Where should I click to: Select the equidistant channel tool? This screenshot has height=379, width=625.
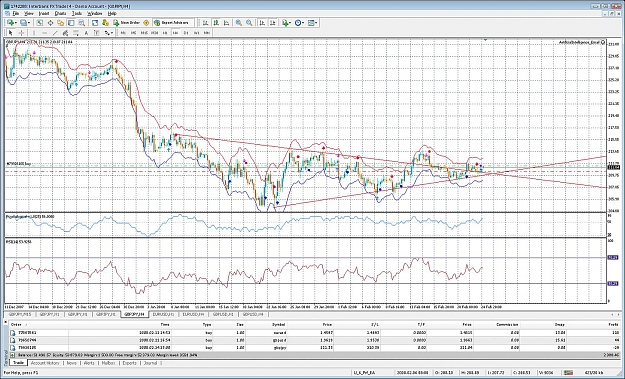tap(65, 33)
